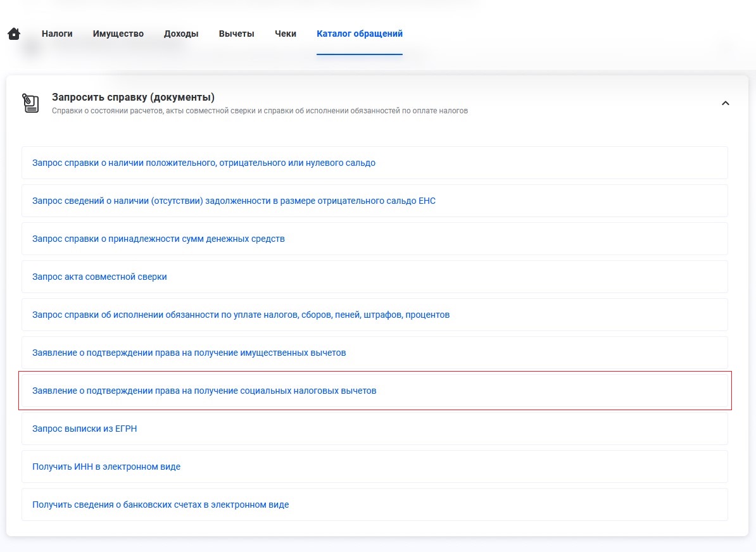
Task: Open application for имущественных вычетов confirmation
Action: tap(189, 353)
